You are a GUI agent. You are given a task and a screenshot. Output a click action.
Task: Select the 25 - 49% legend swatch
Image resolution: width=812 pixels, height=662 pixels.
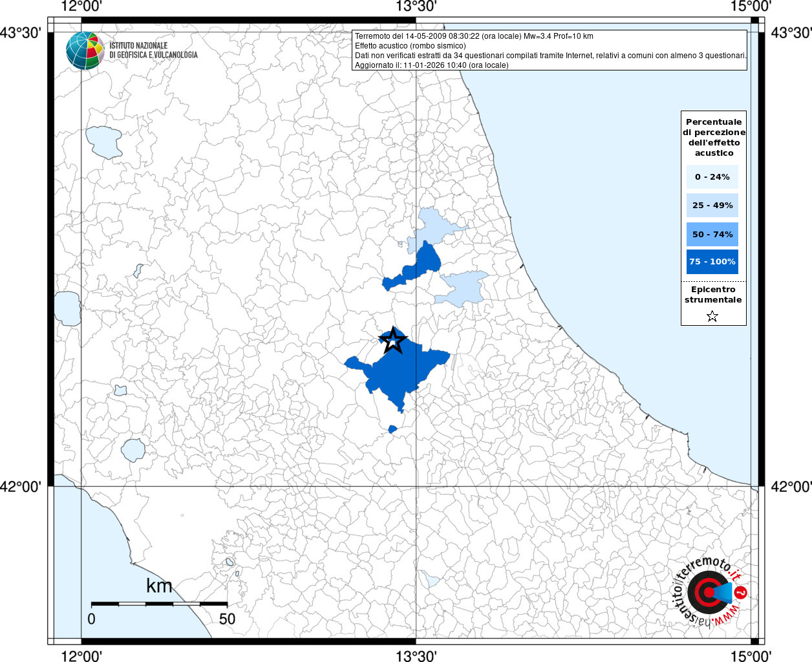pyautogui.click(x=712, y=205)
